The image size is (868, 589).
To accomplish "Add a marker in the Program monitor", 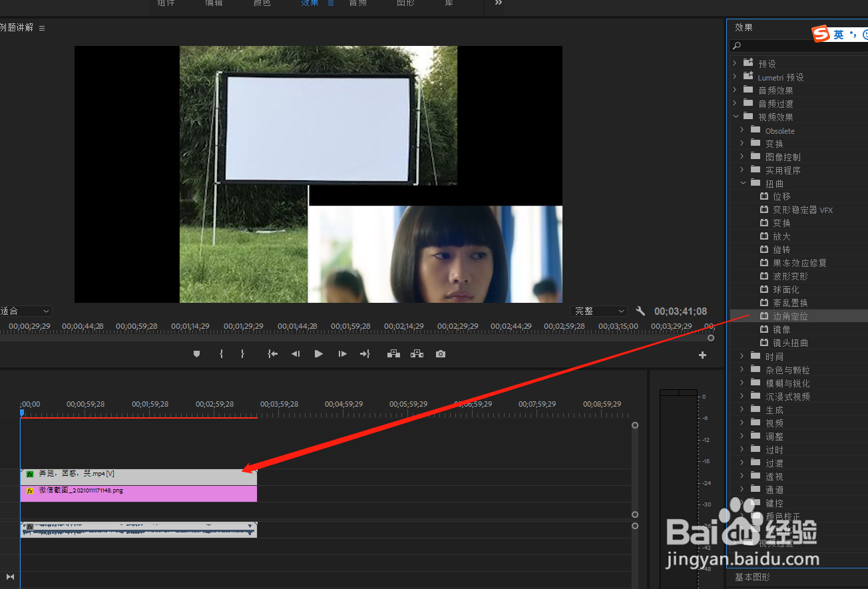I will tap(196, 354).
